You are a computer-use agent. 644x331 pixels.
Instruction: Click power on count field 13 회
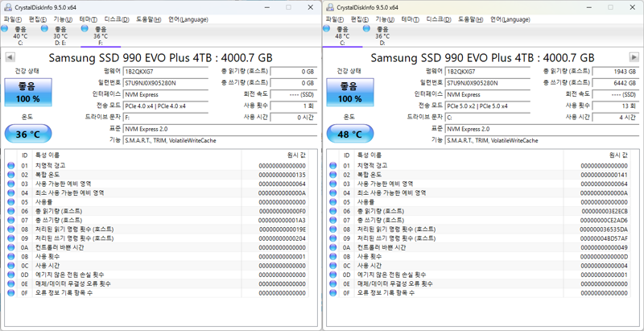pyautogui.click(x=615, y=106)
